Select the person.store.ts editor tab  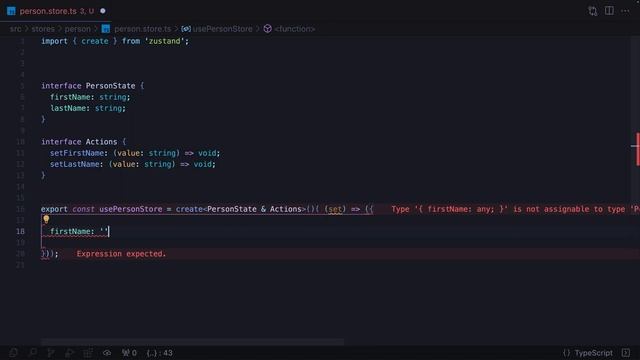(x=56, y=11)
